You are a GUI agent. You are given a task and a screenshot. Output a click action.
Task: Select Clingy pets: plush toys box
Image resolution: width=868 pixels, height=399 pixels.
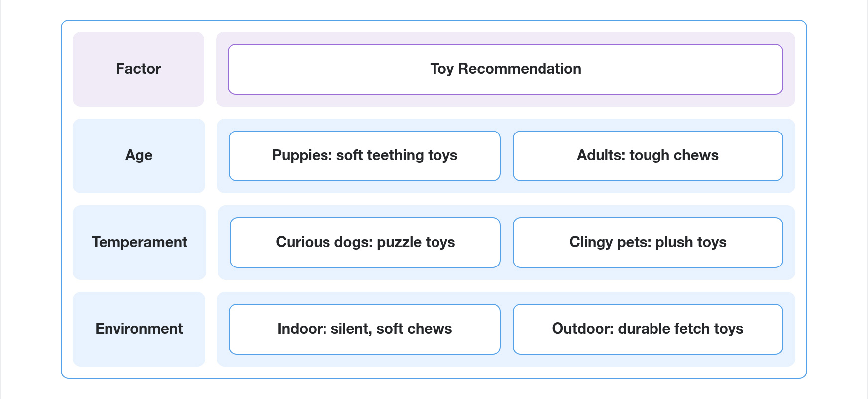(x=648, y=242)
